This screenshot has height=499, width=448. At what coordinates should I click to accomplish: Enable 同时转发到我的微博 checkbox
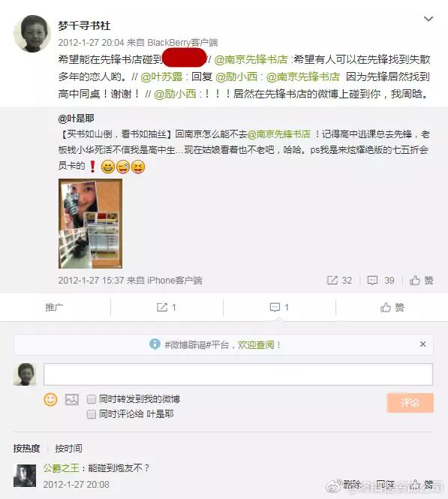click(92, 399)
